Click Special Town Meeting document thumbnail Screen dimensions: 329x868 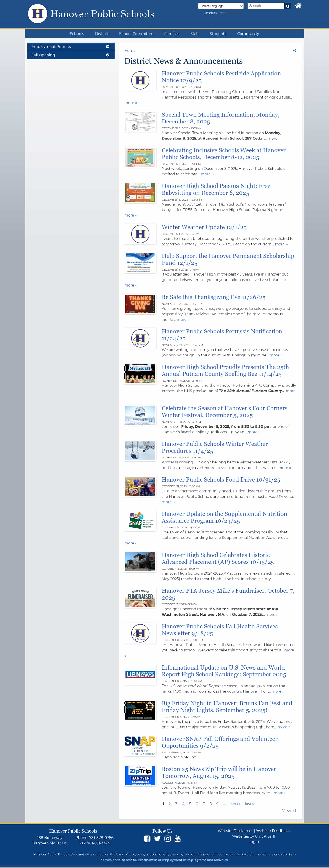click(140, 121)
